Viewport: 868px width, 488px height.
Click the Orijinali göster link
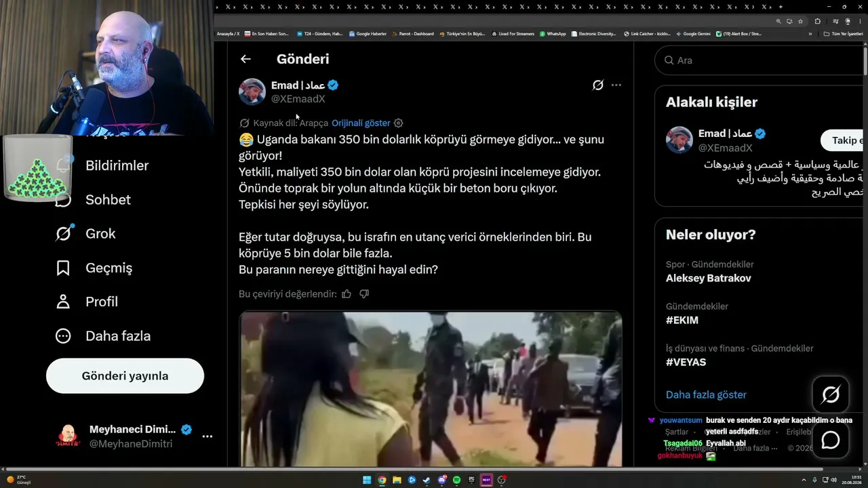point(361,123)
